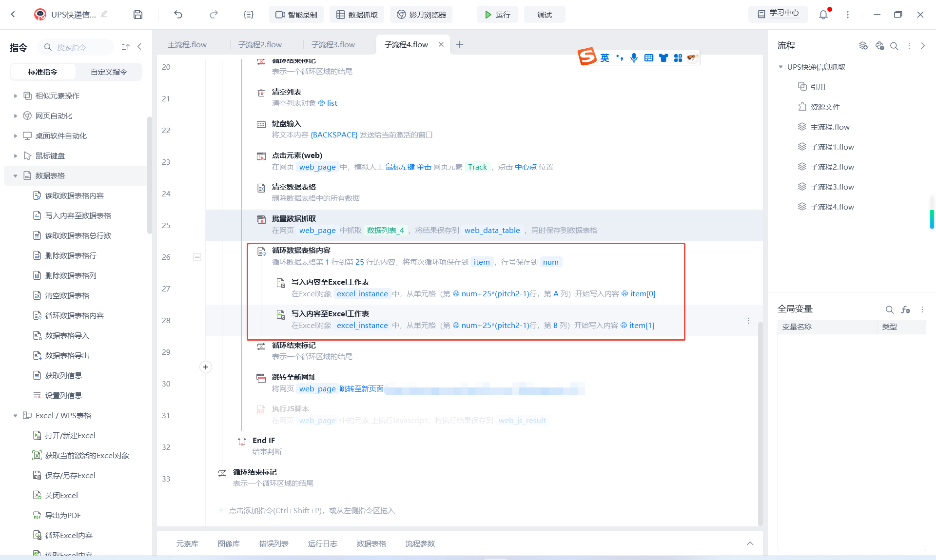Viewport: 936px width, 560px height.
Task: Search in the flow panel
Action: [x=894, y=46]
